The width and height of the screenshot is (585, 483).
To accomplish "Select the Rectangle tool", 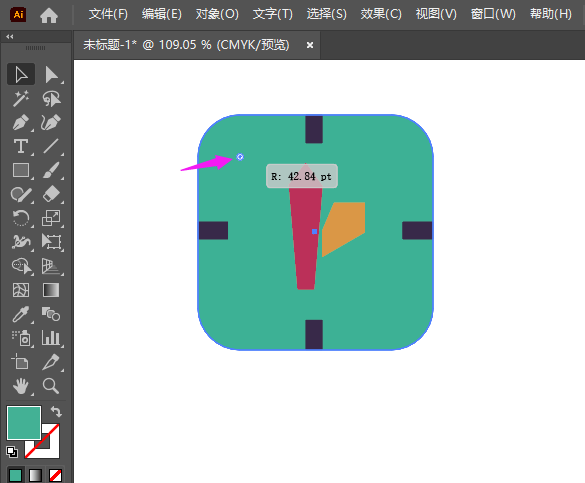I will (21, 170).
